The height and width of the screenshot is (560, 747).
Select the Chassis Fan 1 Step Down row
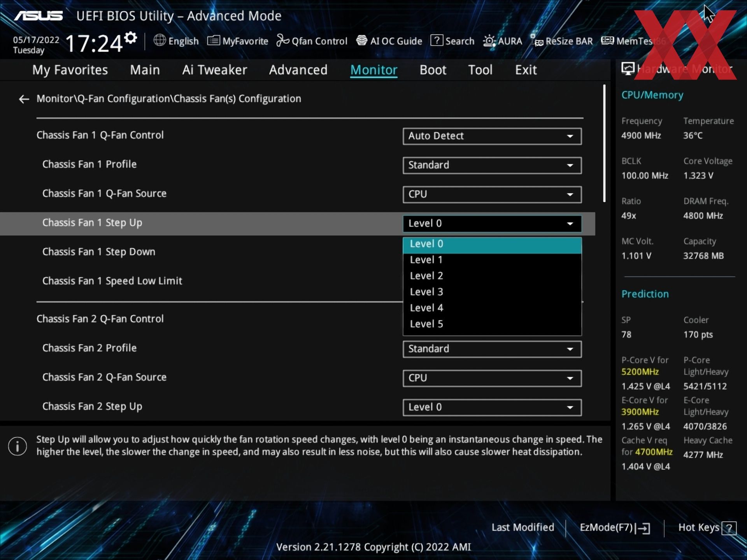[298, 252]
